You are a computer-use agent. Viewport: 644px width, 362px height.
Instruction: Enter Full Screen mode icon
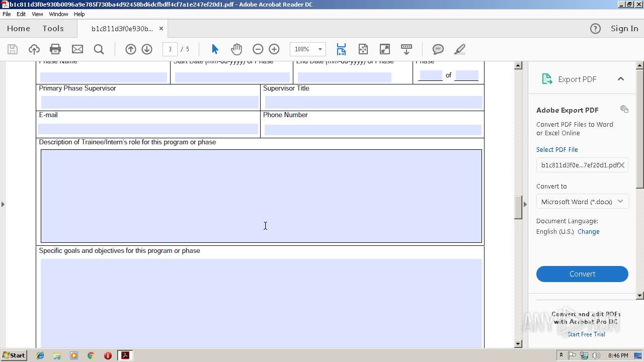(385, 49)
